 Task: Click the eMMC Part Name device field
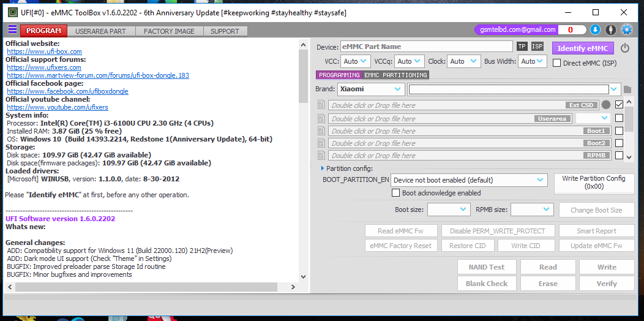click(x=426, y=47)
